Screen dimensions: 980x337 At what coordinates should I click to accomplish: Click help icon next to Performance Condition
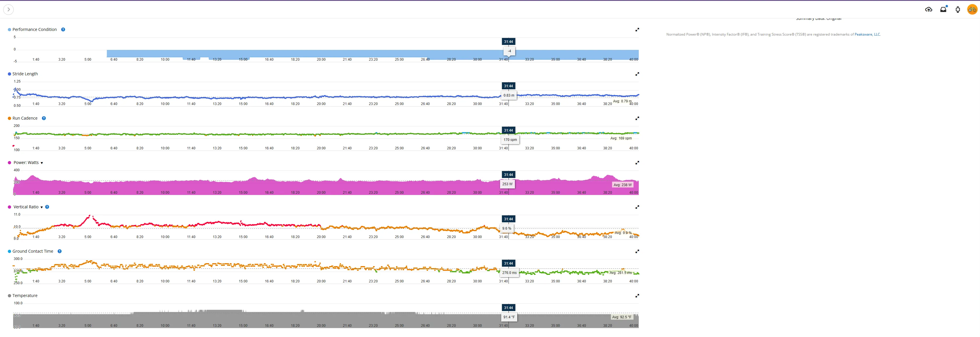[x=63, y=29]
